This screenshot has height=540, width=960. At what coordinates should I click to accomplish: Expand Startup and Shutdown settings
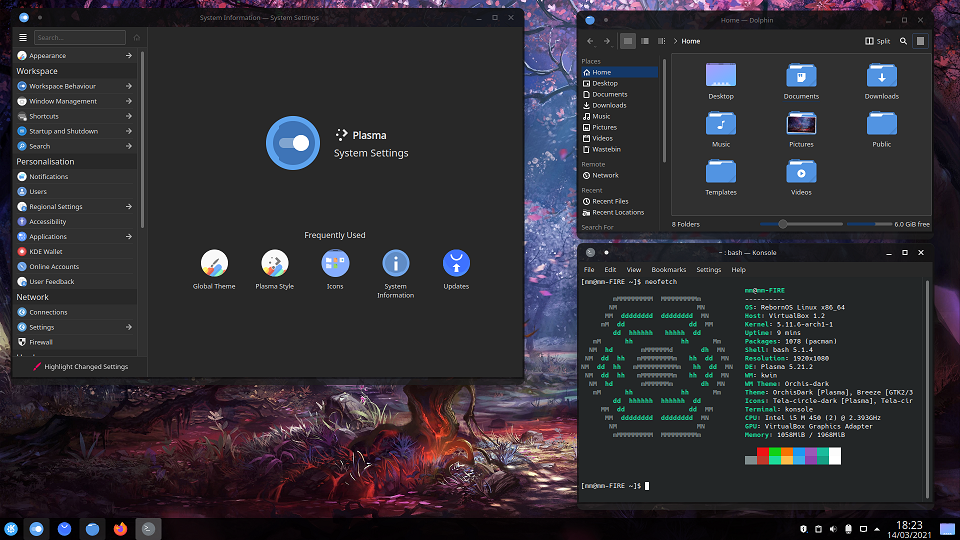[x=75, y=131]
